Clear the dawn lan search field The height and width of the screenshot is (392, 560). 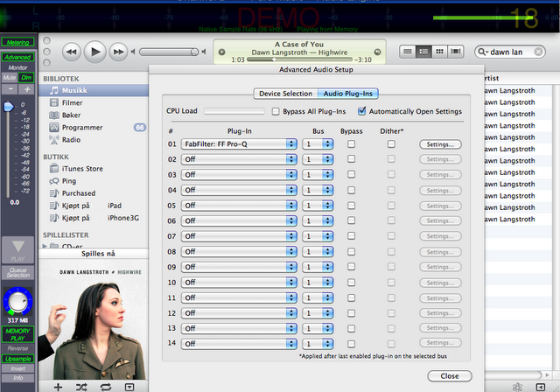coord(538,52)
